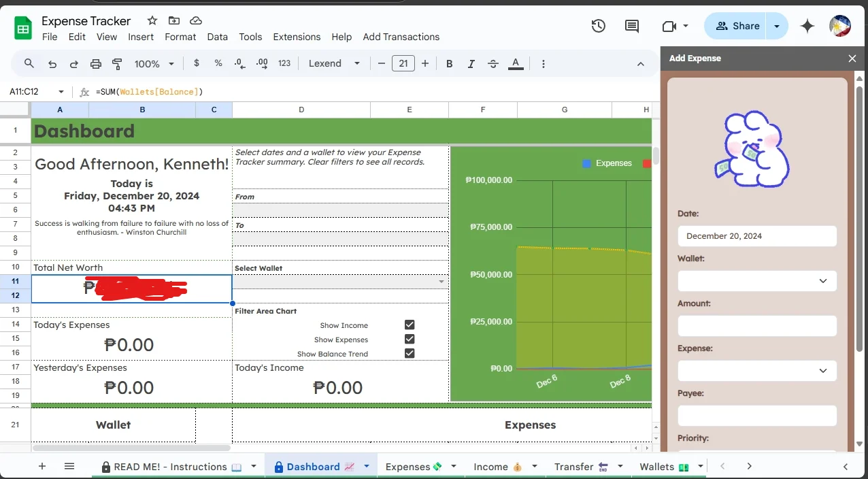Switch to the Income sheet tab
This screenshot has width=868, height=479.
pyautogui.click(x=497, y=466)
